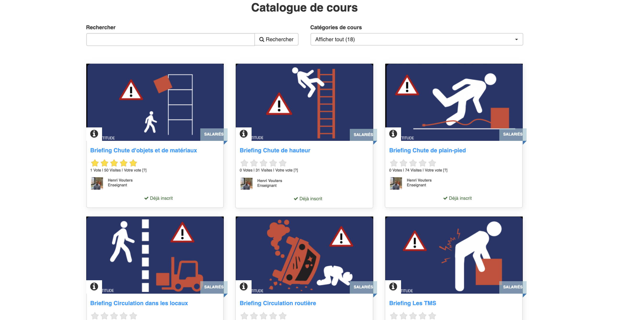644x320 pixels.
Task: Click the Chute de plain-pied course thumbnail
Action: 454,102
